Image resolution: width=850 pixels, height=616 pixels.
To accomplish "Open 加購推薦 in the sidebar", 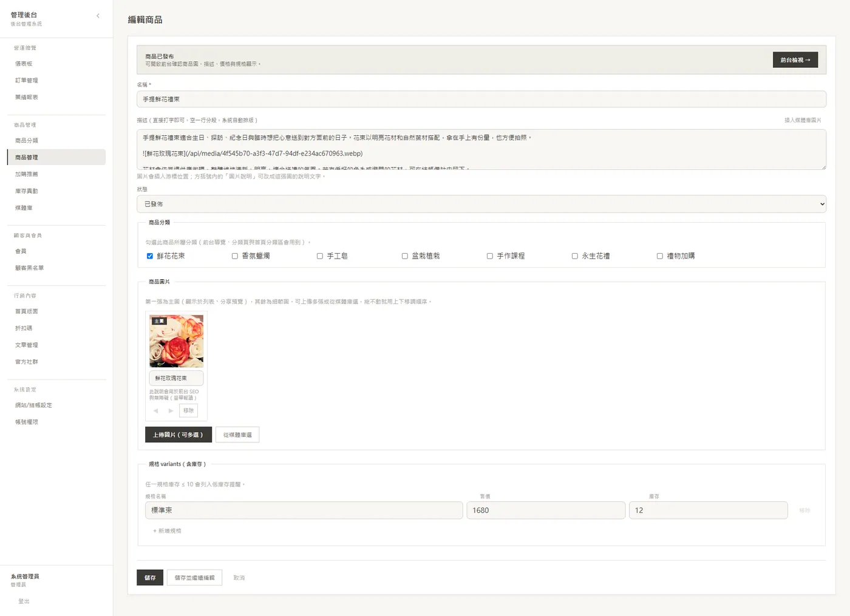I will tap(56, 174).
